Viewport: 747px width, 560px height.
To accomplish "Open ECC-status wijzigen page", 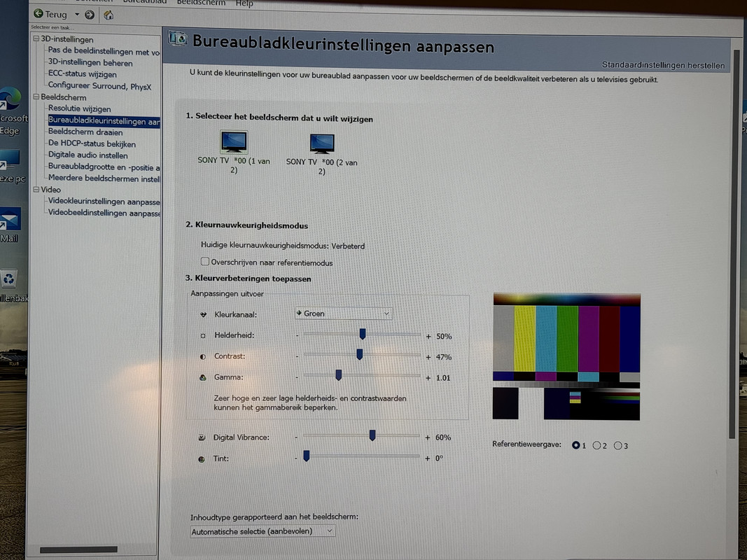I will [82, 73].
